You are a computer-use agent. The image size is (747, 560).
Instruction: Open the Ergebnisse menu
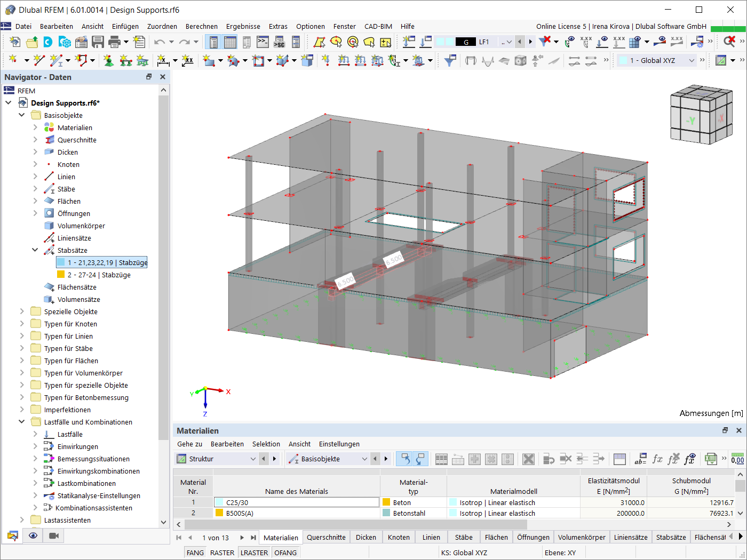coord(243,26)
